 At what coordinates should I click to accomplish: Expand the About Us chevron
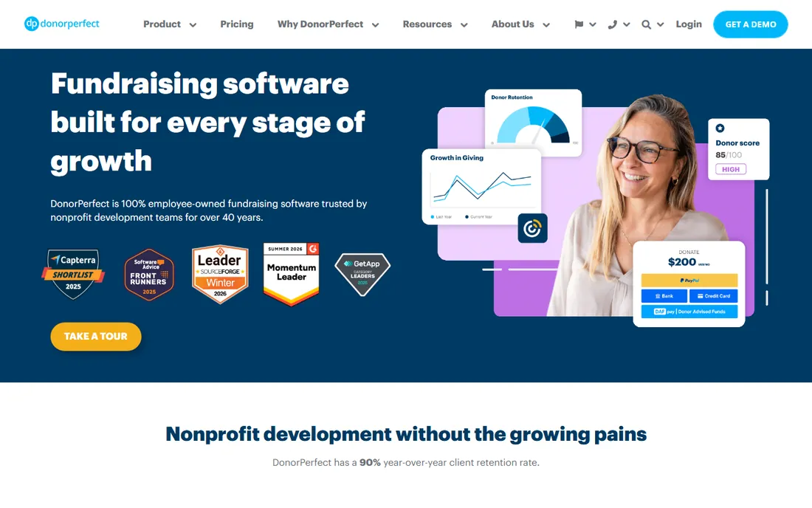click(546, 25)
